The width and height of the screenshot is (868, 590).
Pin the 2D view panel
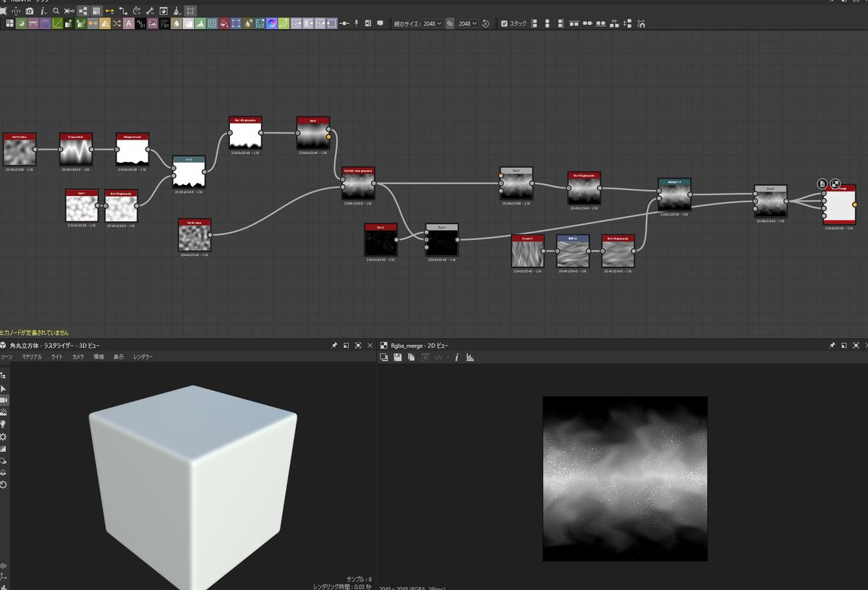(833, 346)
